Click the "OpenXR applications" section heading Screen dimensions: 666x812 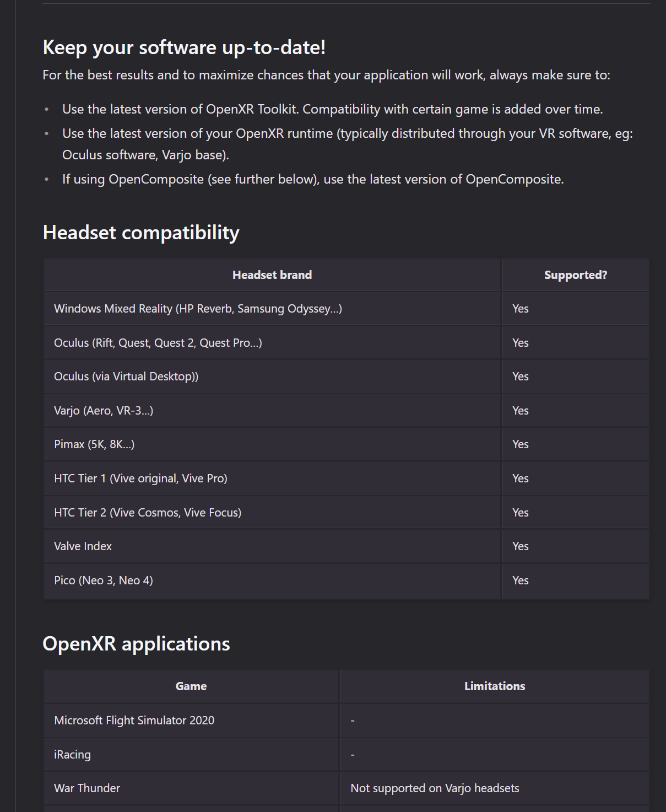click(136, 644)
